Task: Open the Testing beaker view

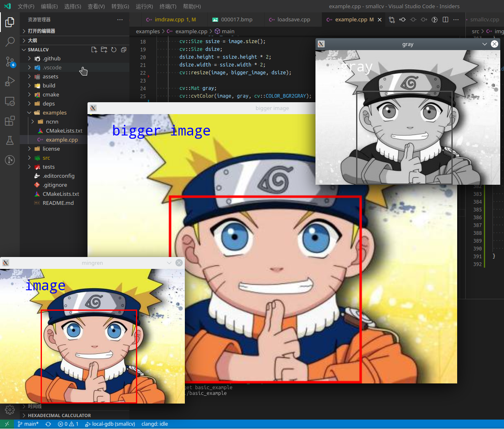Action: (x=10, y=140)
